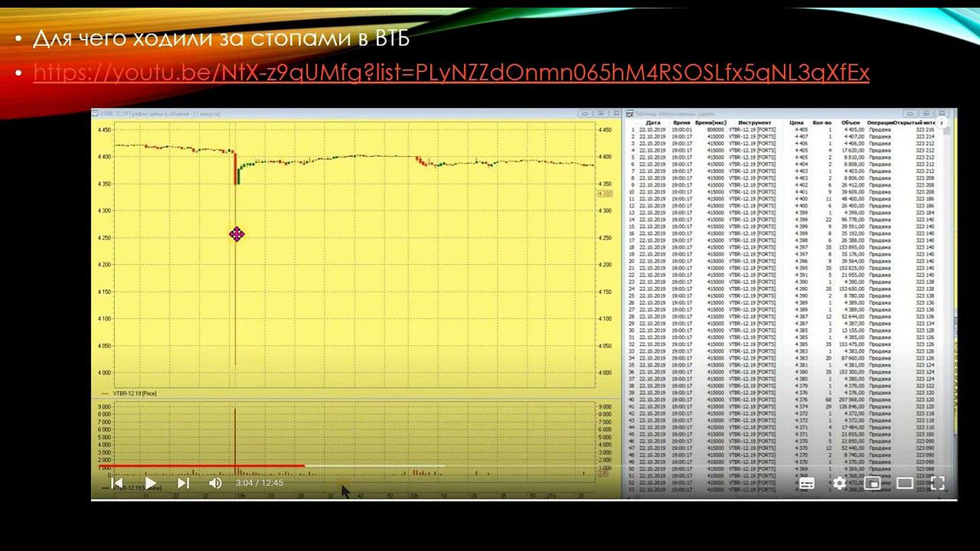Select the open interest cell 323 216
The height and width of the screenshot is (551, 980).
(x=923, y=129)
